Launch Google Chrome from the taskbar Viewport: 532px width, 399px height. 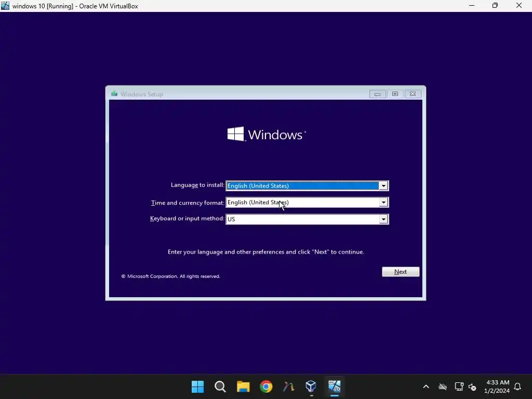266,387
